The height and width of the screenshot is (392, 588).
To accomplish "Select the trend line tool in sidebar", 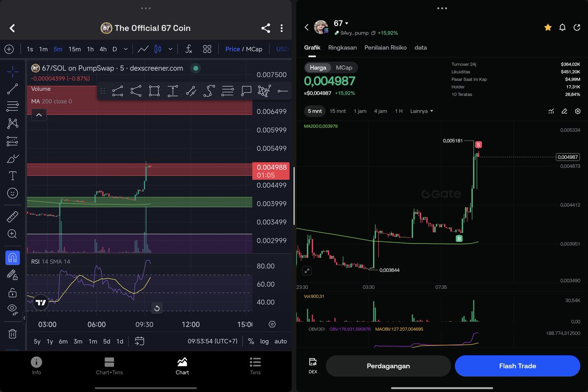I will 13,89.
